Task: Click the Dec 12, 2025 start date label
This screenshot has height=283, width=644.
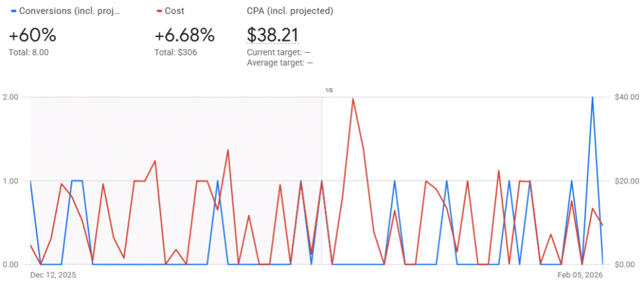Action: [52, 275]
